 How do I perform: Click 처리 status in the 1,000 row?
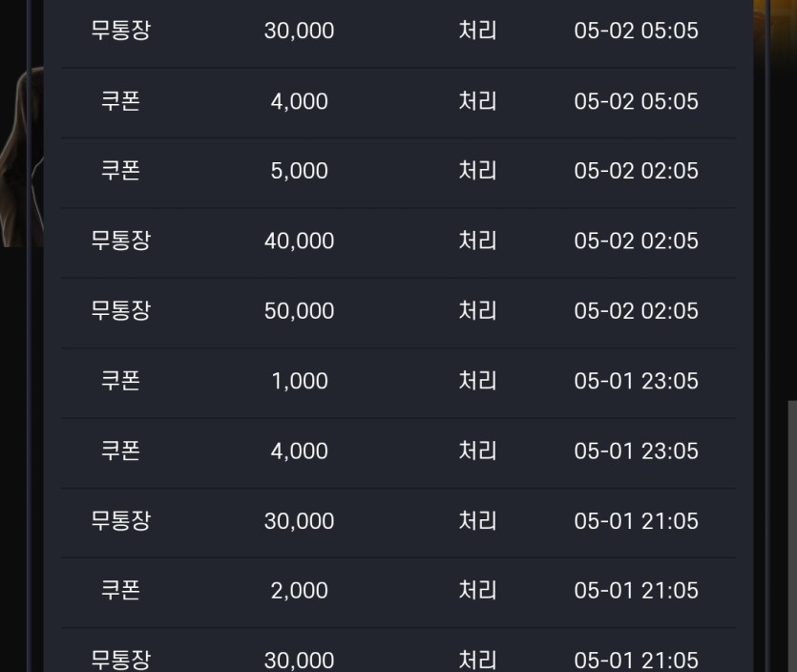477,381
